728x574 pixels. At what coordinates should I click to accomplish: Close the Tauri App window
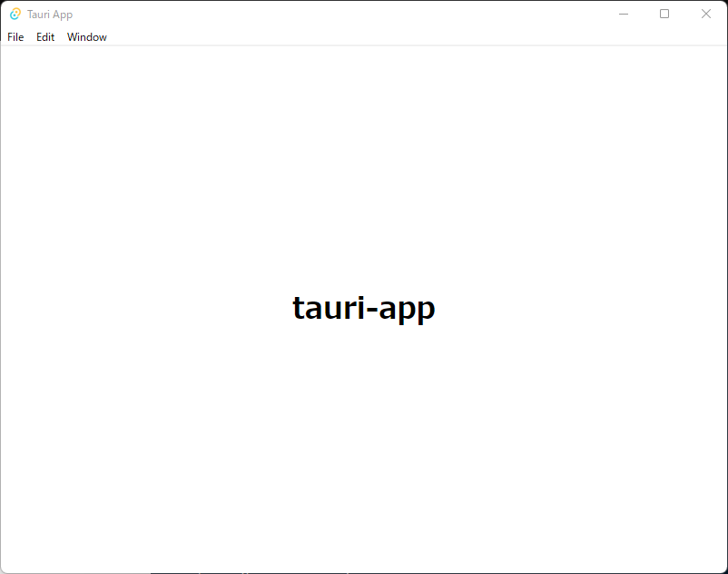(x=705, y=14)
